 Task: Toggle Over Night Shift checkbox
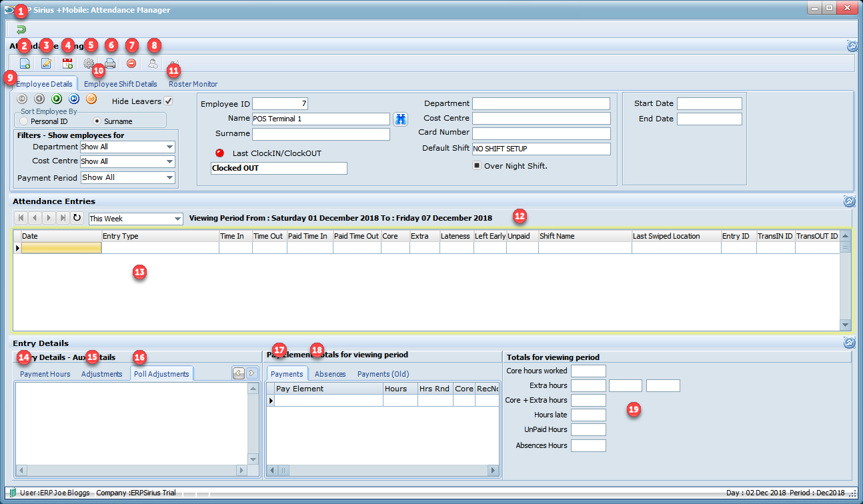[477, 165]
